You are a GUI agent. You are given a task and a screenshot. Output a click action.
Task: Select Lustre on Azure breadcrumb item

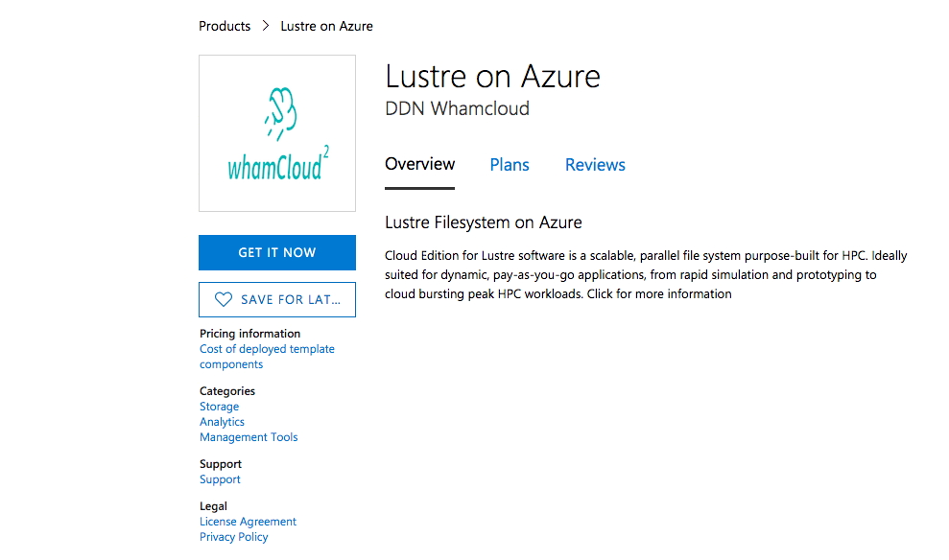pos(327,26)
